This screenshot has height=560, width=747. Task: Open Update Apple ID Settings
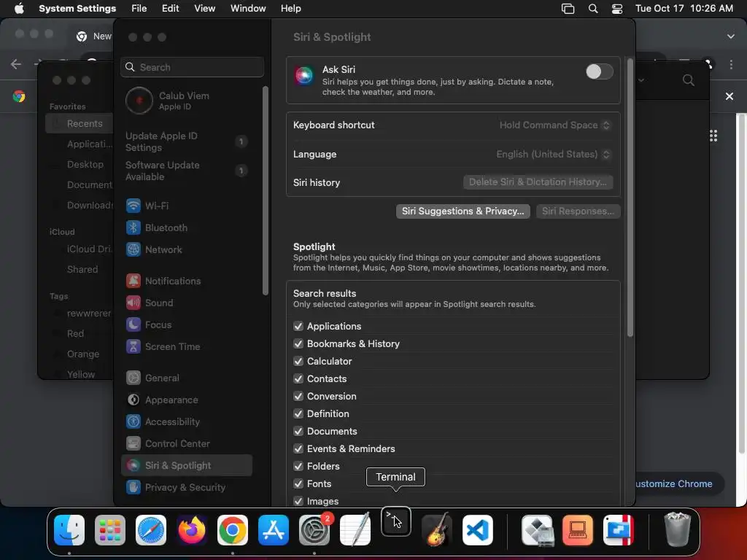[x=187, y=142]
